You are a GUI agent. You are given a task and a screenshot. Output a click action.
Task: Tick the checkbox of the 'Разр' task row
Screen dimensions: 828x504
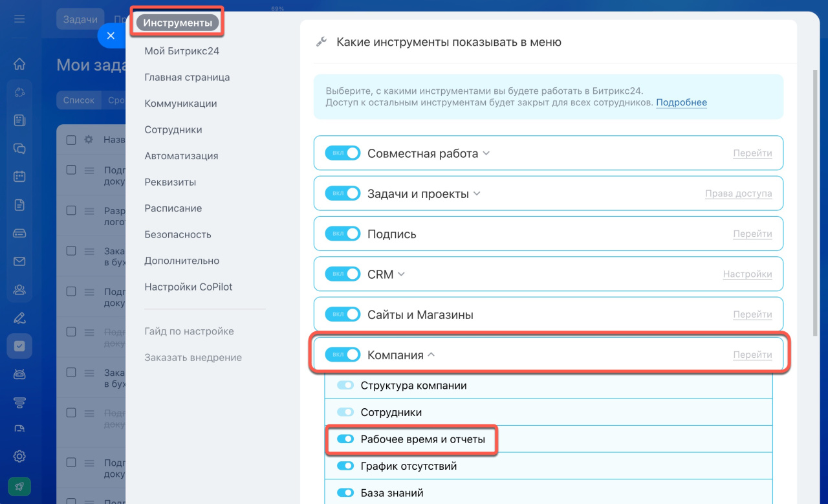click(x=71, y=211)
